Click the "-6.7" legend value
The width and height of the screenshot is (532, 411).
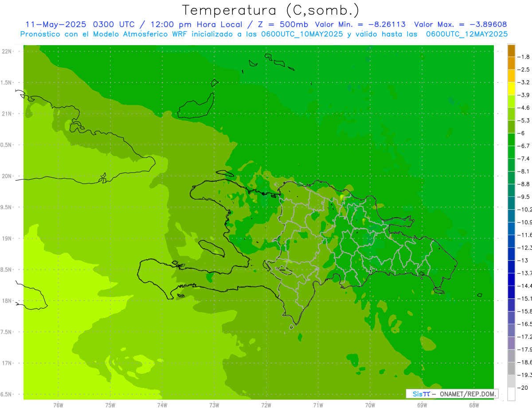point(524,146)
